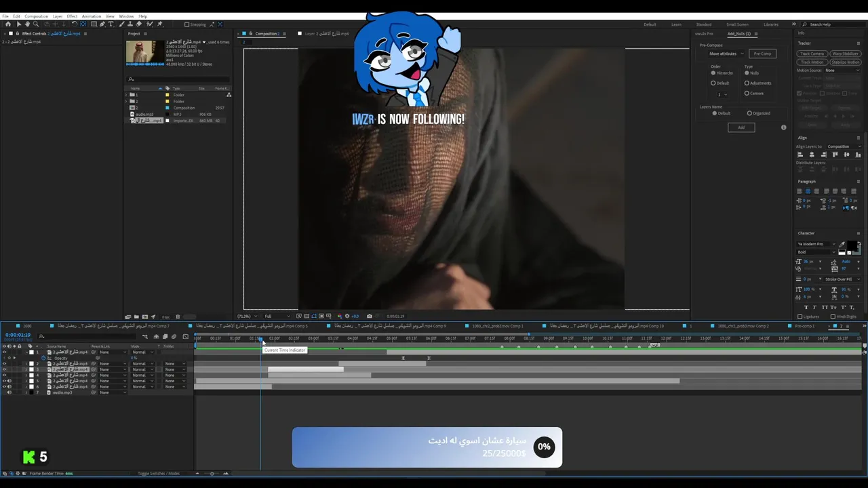The width and height of the screenshot is (868, 488).
Task: Open the Animation menu
Action: pyautogui.click(x=92, y=16)
